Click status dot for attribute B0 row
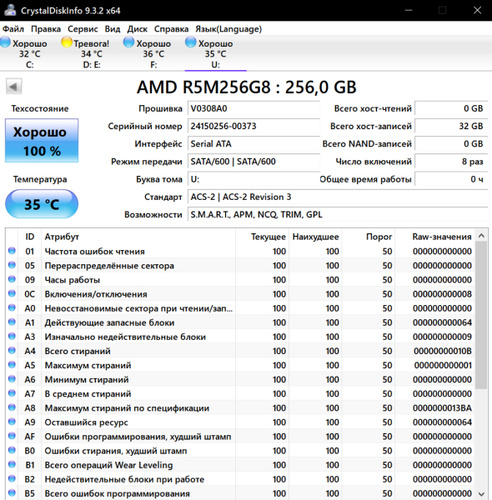 (12, 450)
